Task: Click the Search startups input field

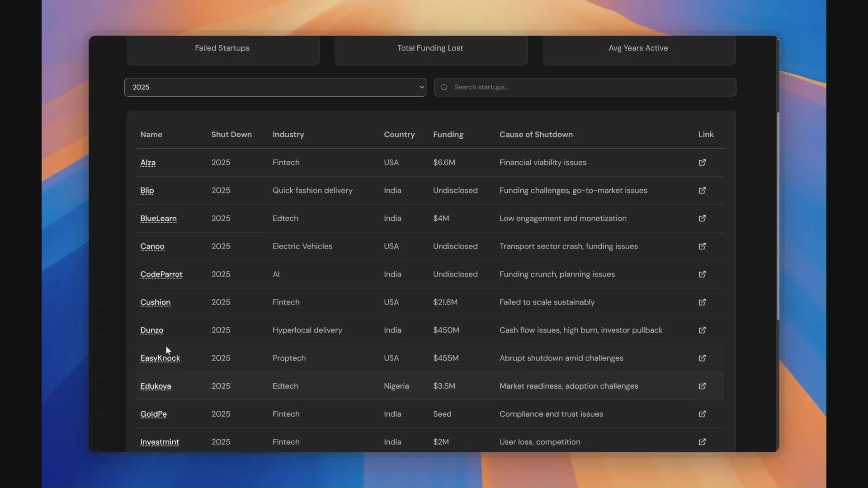Action: coord(588,87)
